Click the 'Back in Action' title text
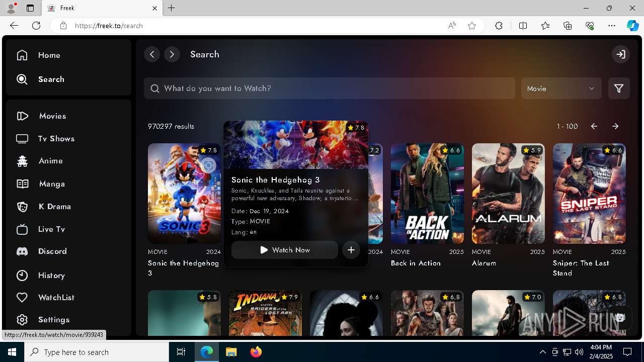 click(x=416, y=263)
